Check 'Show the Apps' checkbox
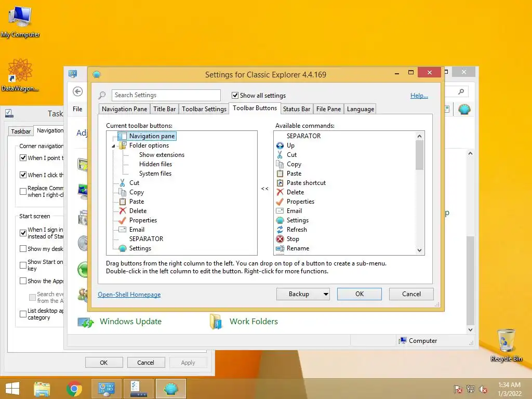This screenshot has width=532, height=399. coord(23,281)
